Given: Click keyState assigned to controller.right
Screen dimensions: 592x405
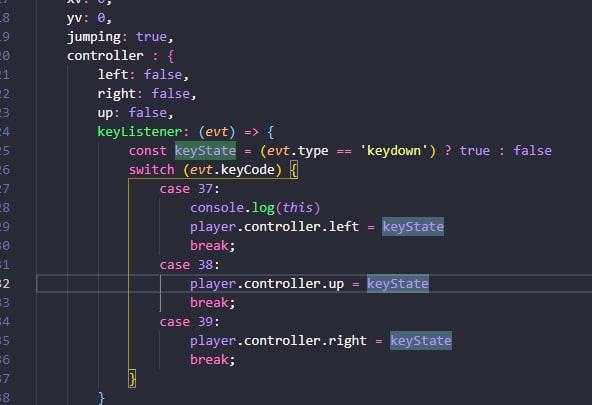Looking at the screenshot, I should tap(421, 340).
